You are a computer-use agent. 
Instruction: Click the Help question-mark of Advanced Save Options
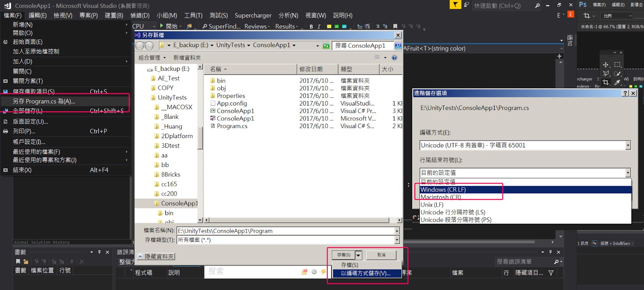coord(625,93)
